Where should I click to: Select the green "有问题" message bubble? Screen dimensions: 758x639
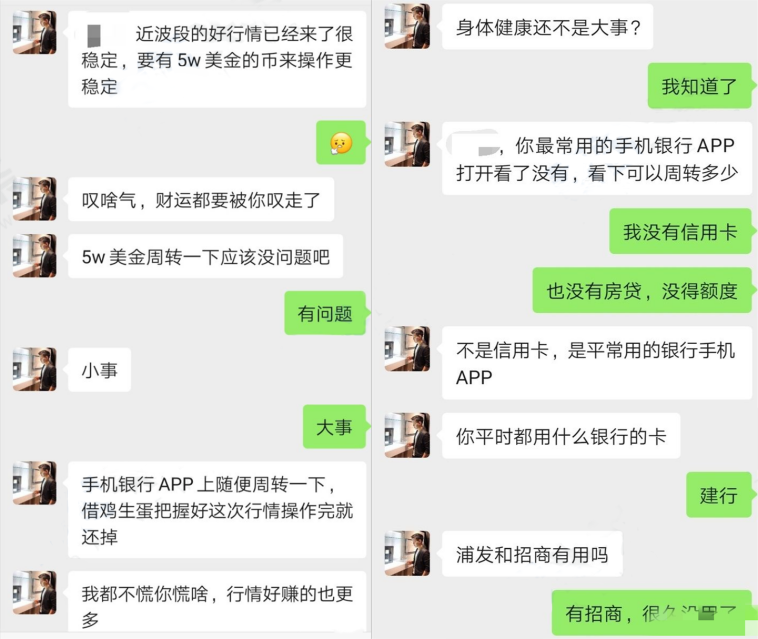[x=325, y=313]
